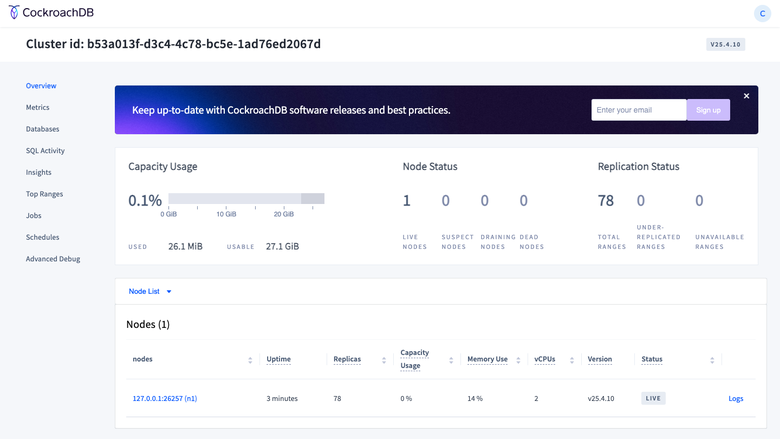Click the Suspect Nodes count
780x439 pixels.
click(445, 200)
